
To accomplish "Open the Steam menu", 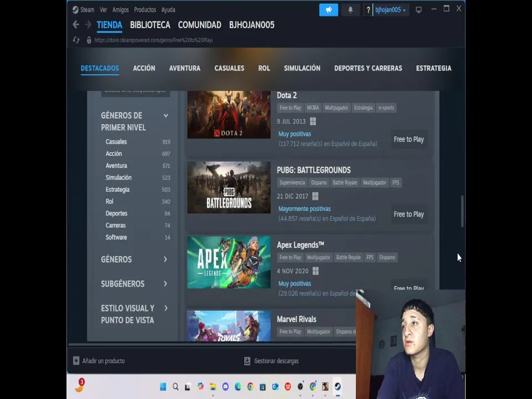I will 87,10.
